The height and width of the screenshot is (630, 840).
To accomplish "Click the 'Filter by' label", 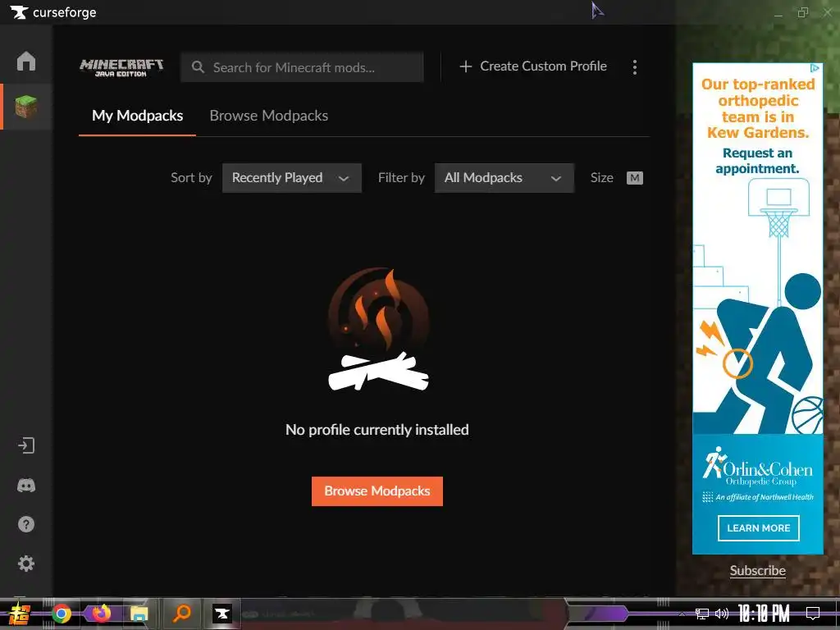I will pyautogui.click(x=401, y=178).
